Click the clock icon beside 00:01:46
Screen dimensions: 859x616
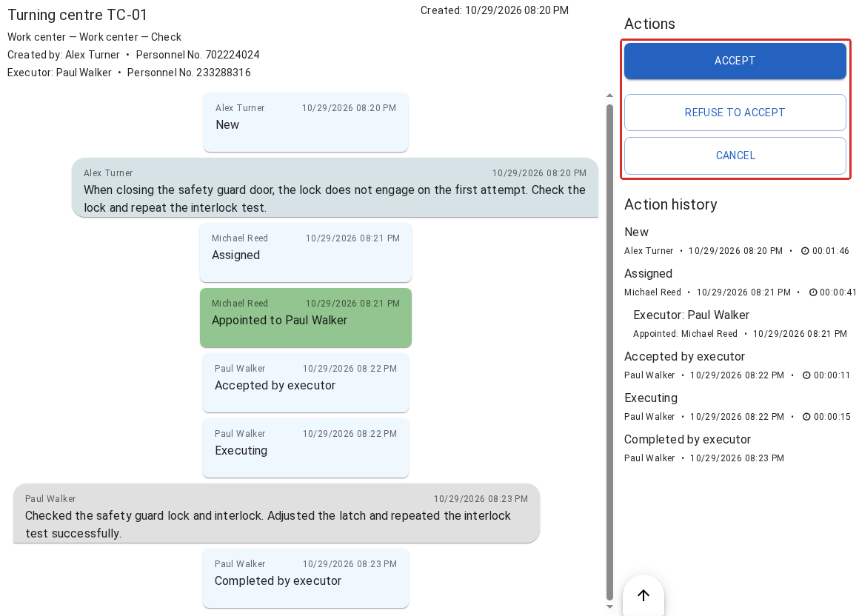805,251
